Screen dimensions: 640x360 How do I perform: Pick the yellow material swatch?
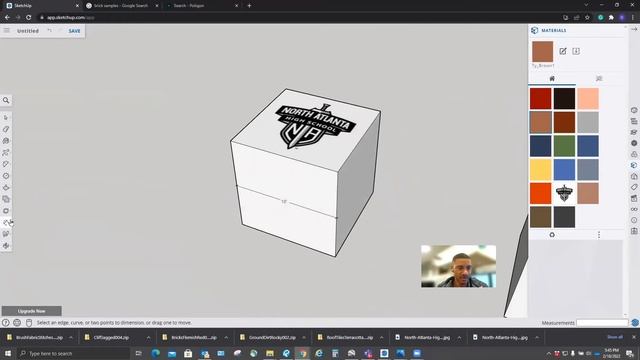[x=540, y=169]
